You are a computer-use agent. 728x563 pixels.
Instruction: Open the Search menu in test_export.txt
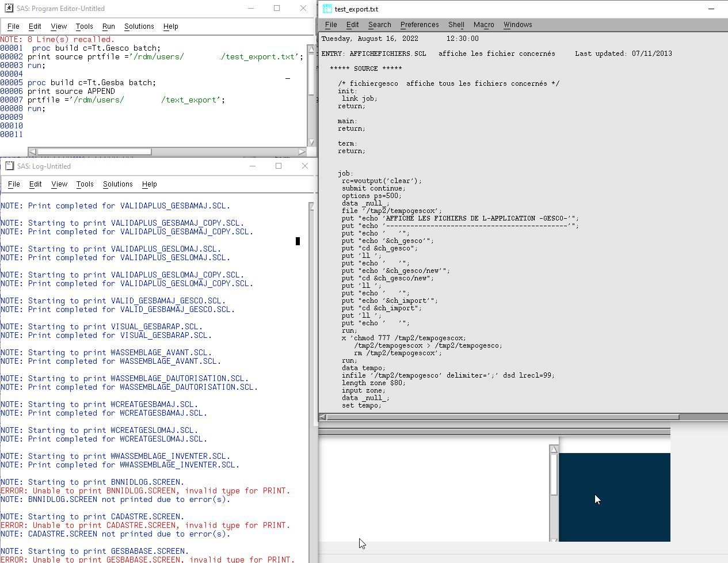(379, 24)
